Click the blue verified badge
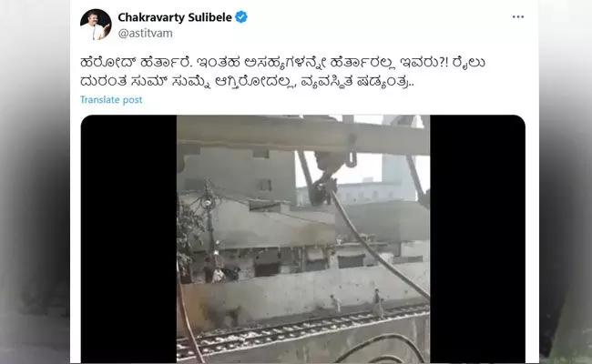 pos(241,17)
